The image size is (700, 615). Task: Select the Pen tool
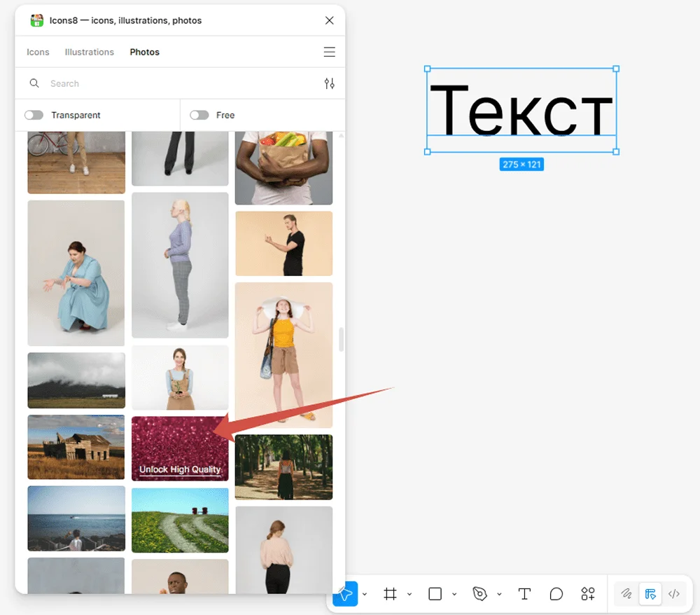click(x=479, y=594)
